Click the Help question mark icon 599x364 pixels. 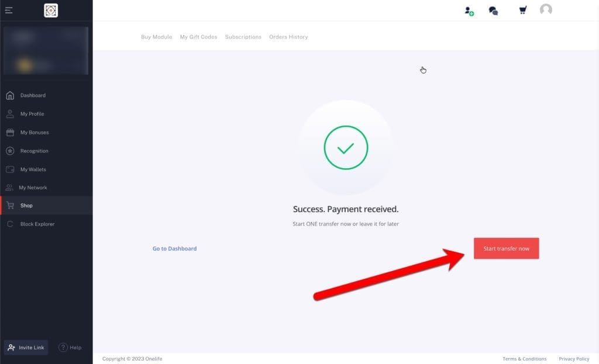pyautogui.click(x=63, y=348)
